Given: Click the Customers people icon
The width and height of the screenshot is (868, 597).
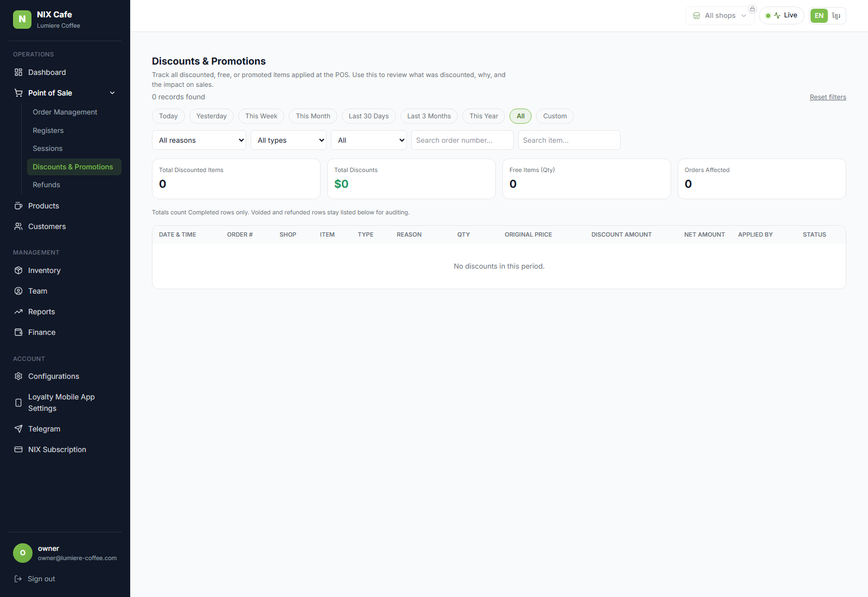Looking at the screenshot, I should (x=18, y=226).
